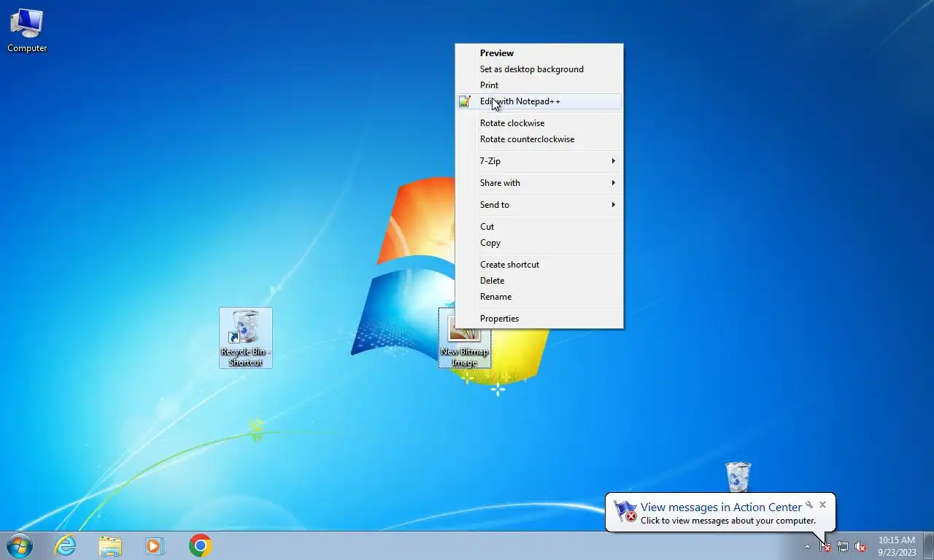
Task: Select Print in the context menu
Action: (539, 85)
